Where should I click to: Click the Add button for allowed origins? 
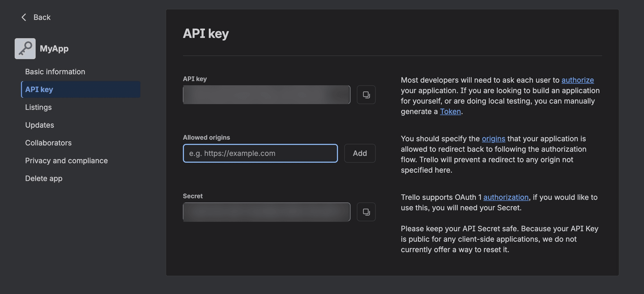point(360,153)
